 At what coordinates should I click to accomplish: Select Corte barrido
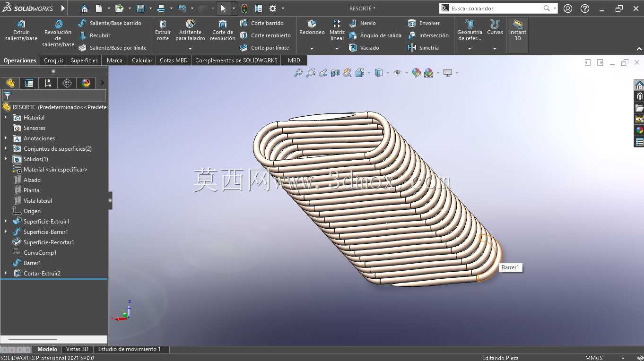pyautogui.click(x=261, y=23)
